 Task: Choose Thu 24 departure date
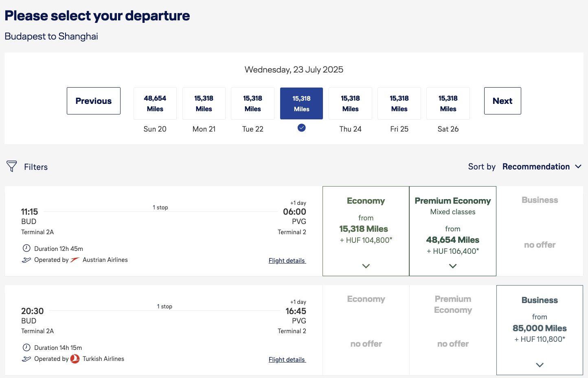tap(350, 103)
